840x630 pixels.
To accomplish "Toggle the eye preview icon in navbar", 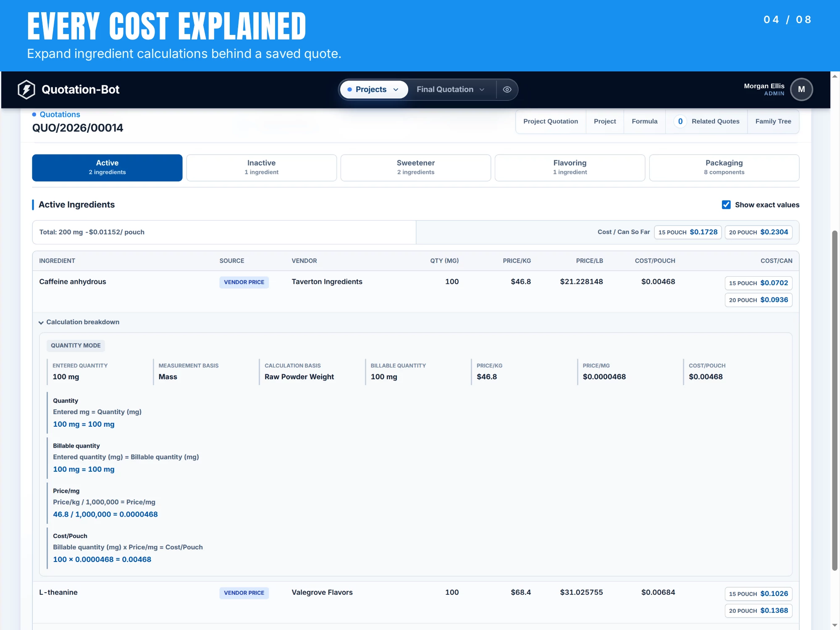I will (x=507, y=89).
